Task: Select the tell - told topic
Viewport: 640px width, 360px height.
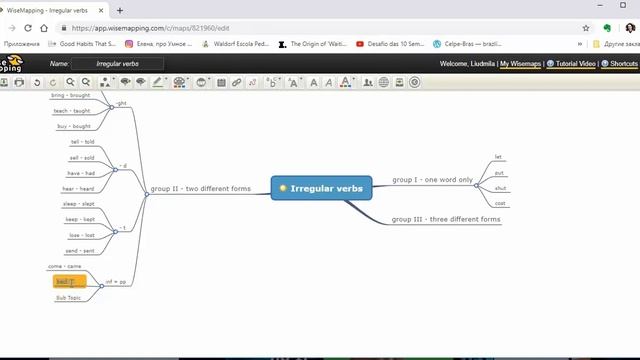Action: point(82,142)
